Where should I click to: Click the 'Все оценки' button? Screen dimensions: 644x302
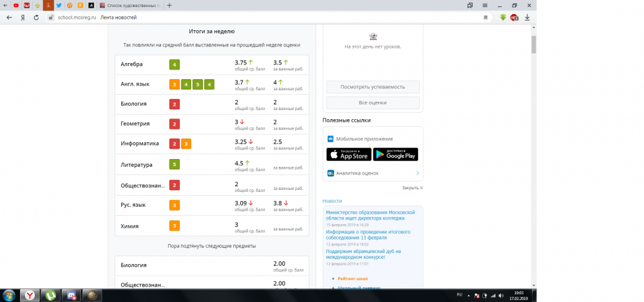373,103
